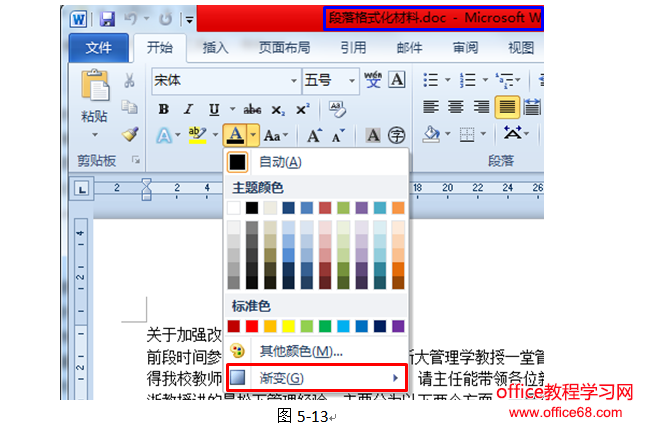Toggle underline formatting

(214, 109)
